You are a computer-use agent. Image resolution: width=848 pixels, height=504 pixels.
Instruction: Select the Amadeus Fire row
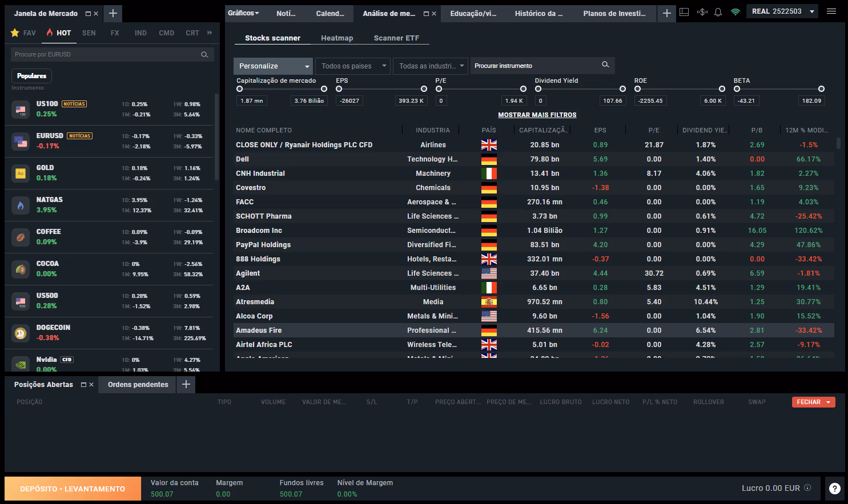coord(533,330)
